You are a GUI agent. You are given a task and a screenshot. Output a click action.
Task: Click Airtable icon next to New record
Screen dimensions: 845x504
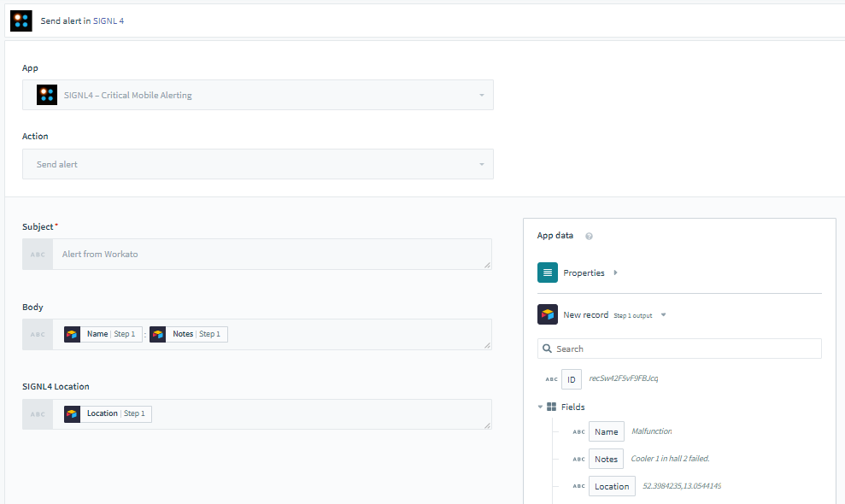548,314
